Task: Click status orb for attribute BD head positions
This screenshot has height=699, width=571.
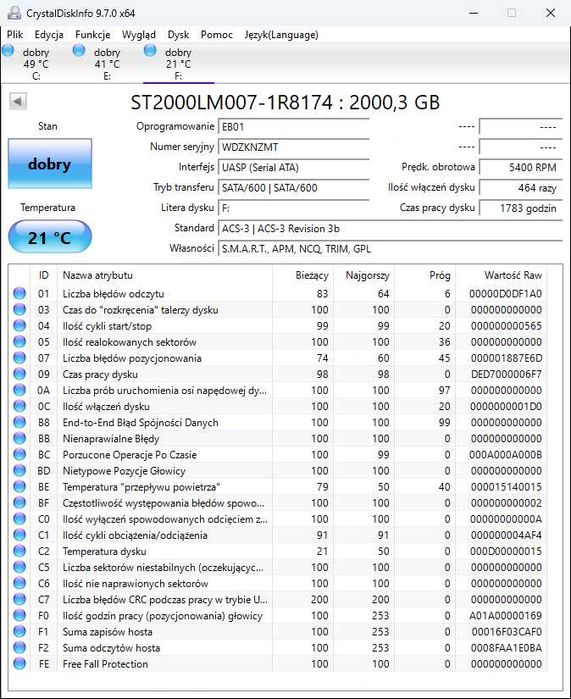Action: (x=19, y=470)
